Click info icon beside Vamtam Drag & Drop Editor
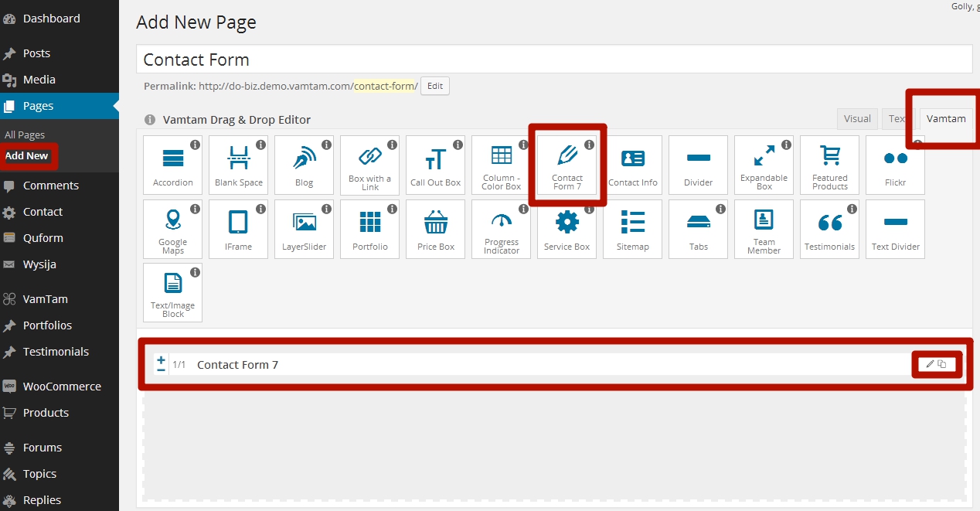980x511 pixels. [151, 120]
